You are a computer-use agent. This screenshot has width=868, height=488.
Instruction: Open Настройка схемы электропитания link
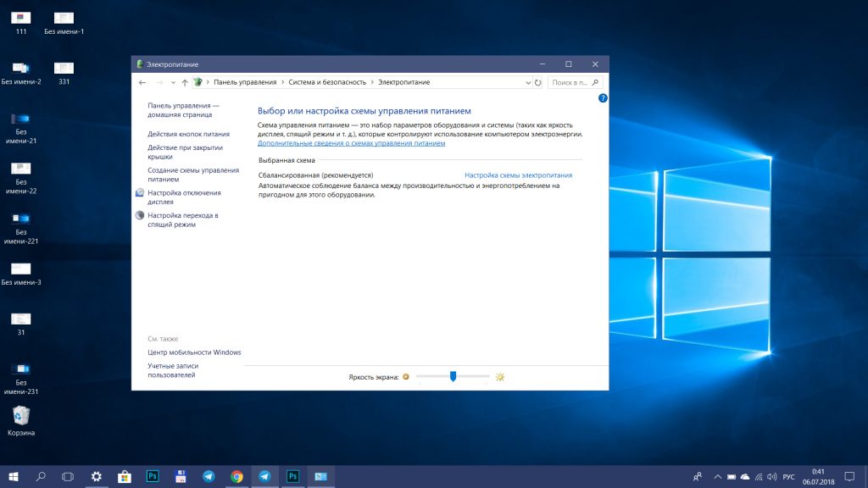(x=518, y=175)
